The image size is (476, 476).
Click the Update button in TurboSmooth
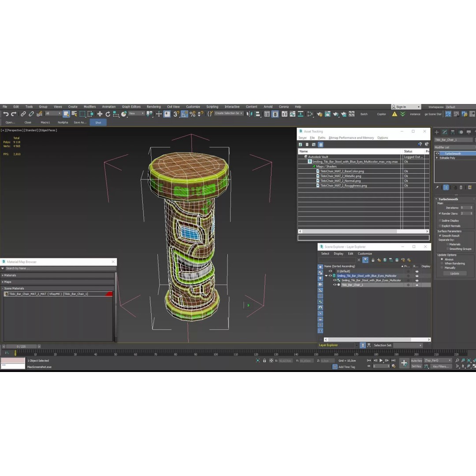pyautogui.click(x=454, y=274)
